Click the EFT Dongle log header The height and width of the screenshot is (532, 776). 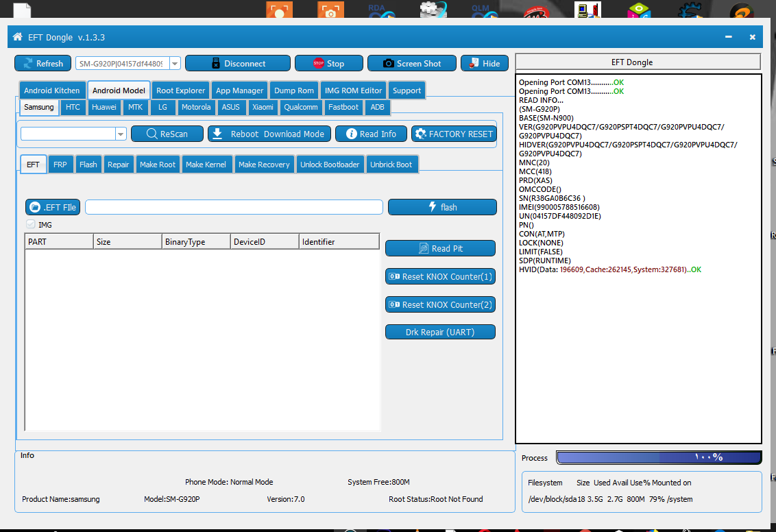point(638,62)
